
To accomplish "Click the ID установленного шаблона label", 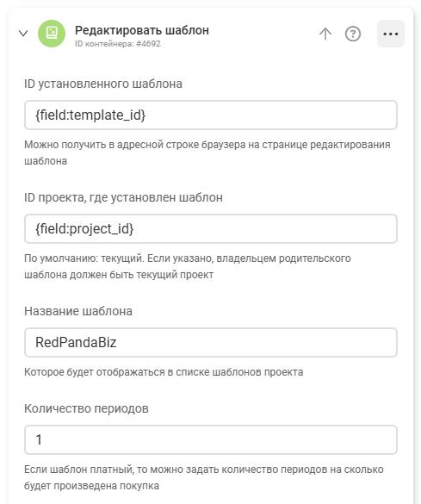I will tap(103, 84).
